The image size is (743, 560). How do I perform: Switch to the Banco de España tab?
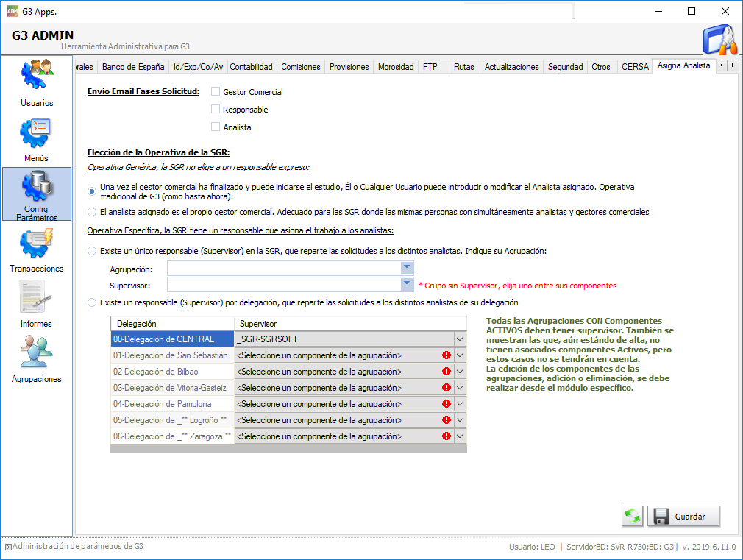point(133,67)
